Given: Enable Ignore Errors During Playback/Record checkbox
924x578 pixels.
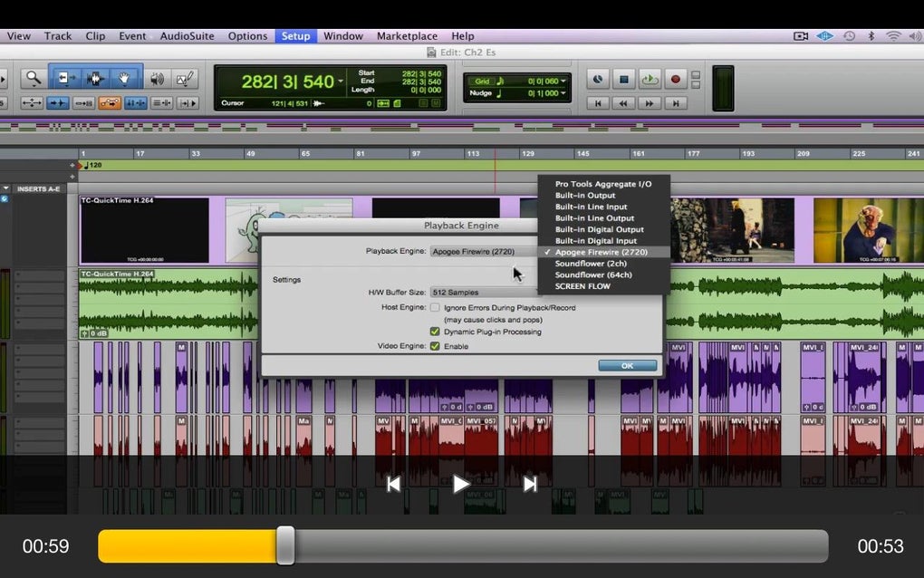Looking at the screenshot, I should click(x=435, y=308).
